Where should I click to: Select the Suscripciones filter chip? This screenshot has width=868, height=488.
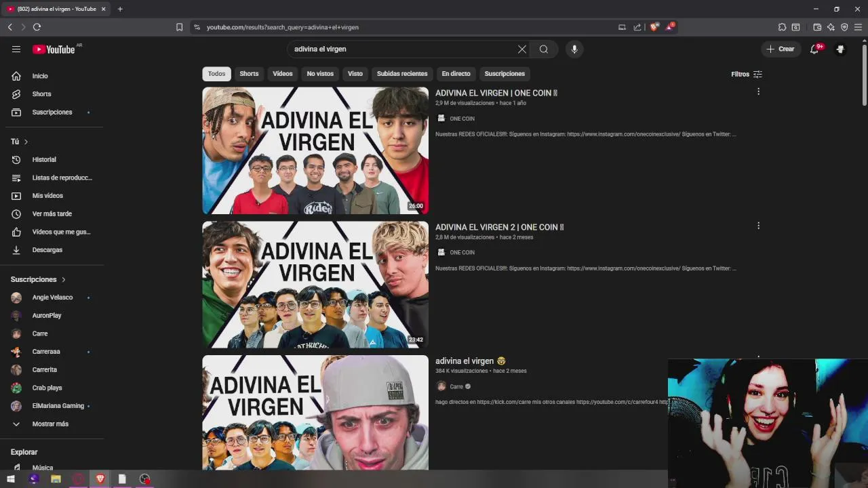click(505, 74)
